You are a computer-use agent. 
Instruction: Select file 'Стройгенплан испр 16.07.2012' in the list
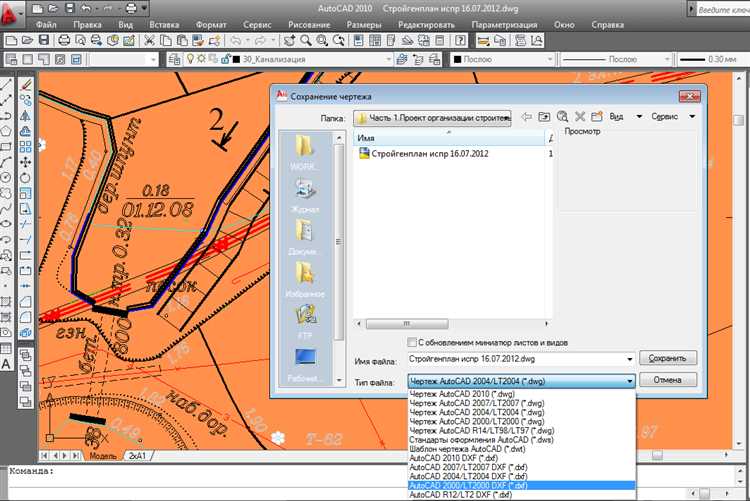click(430, 154)
